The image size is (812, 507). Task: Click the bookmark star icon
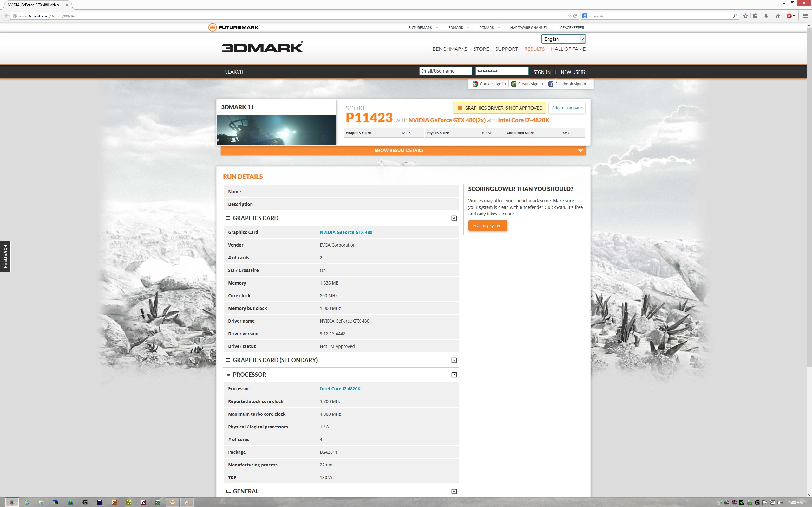[x=745, y=16]
